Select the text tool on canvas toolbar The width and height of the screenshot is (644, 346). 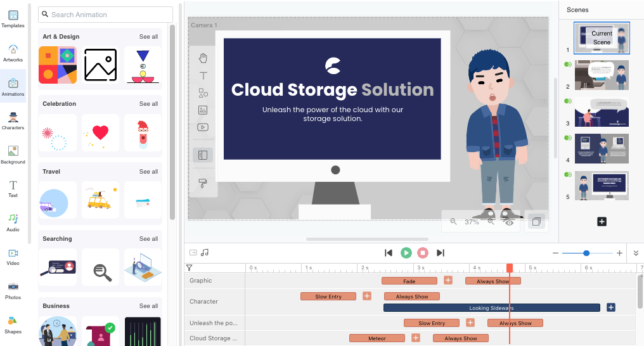pos(203,75)
